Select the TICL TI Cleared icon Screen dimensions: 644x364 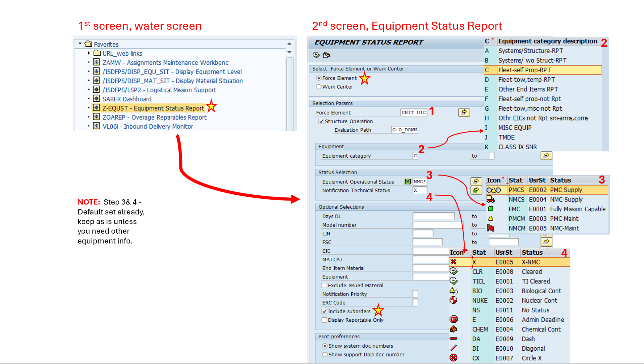(454, 281)
